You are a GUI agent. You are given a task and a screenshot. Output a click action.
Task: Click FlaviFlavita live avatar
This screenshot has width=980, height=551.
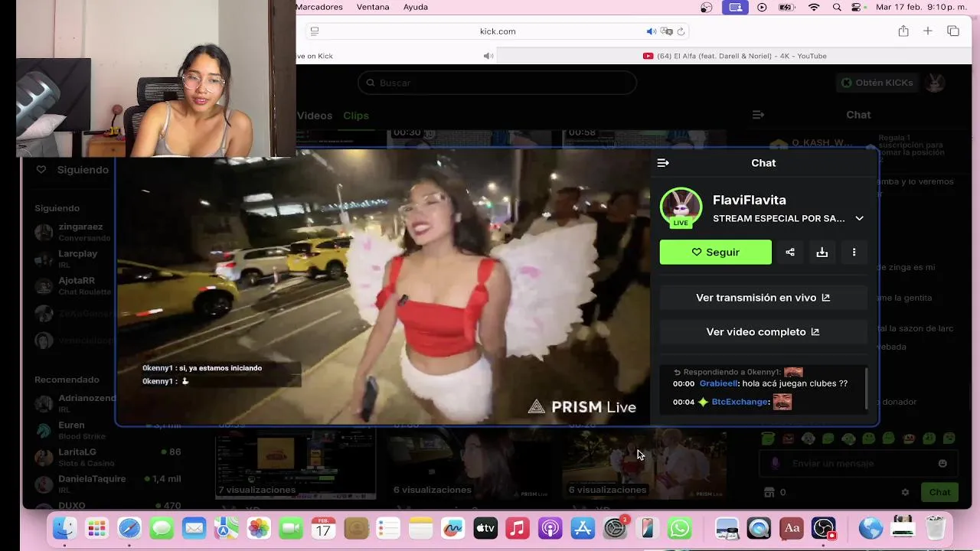pos(681,207)
